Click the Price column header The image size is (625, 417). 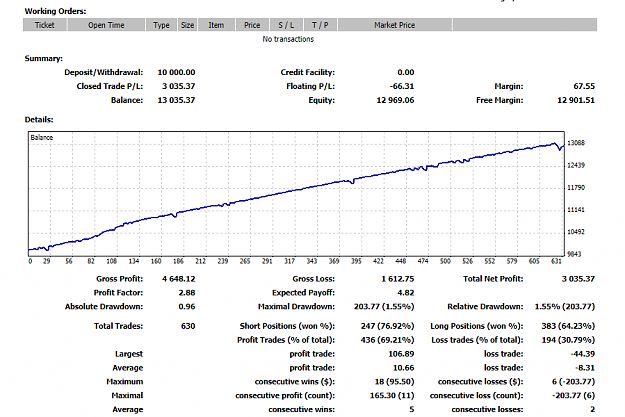(252, 25)
